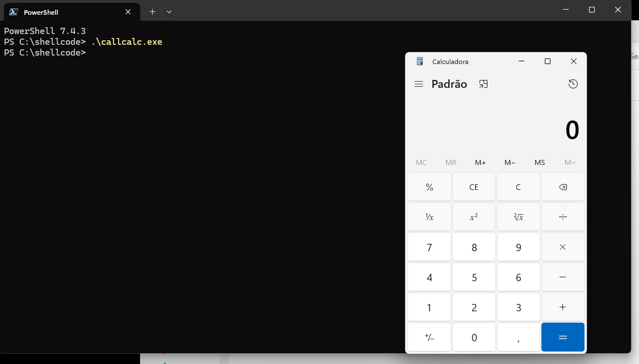Click the blue equals button

[563, 337]
